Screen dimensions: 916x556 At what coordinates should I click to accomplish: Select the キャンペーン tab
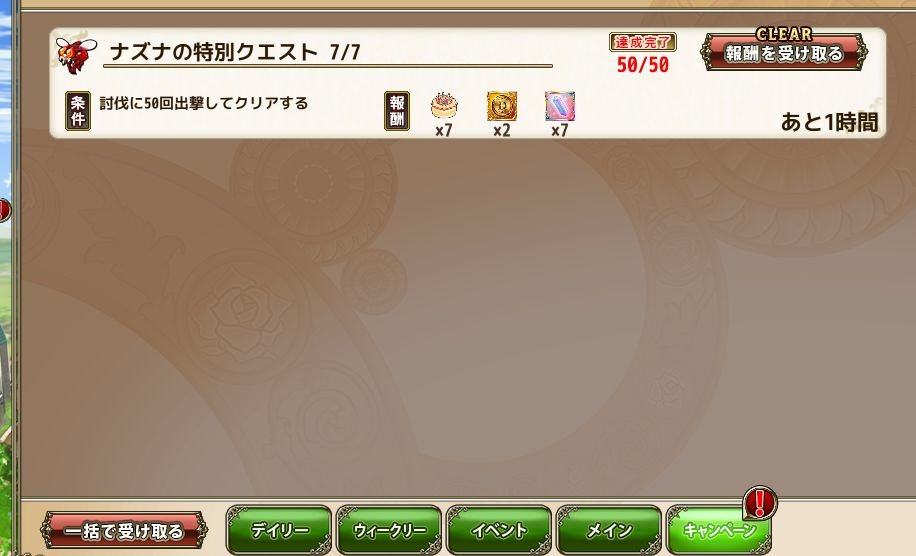click(x=719, y=530)
